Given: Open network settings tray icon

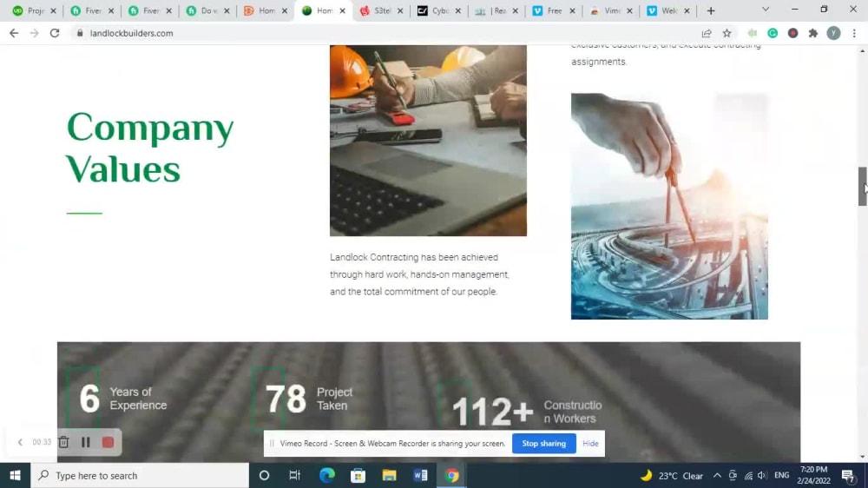Looking at the screenshot, I should pos(748,475).
